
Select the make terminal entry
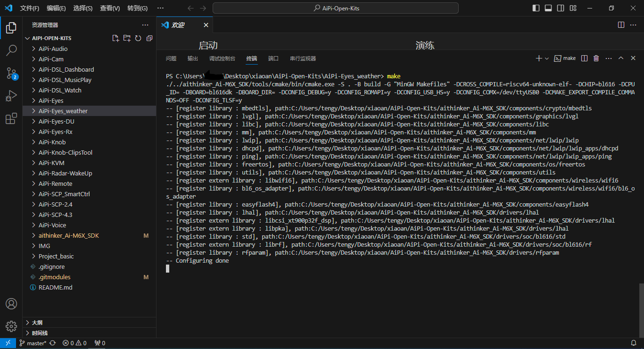point(565,58)
